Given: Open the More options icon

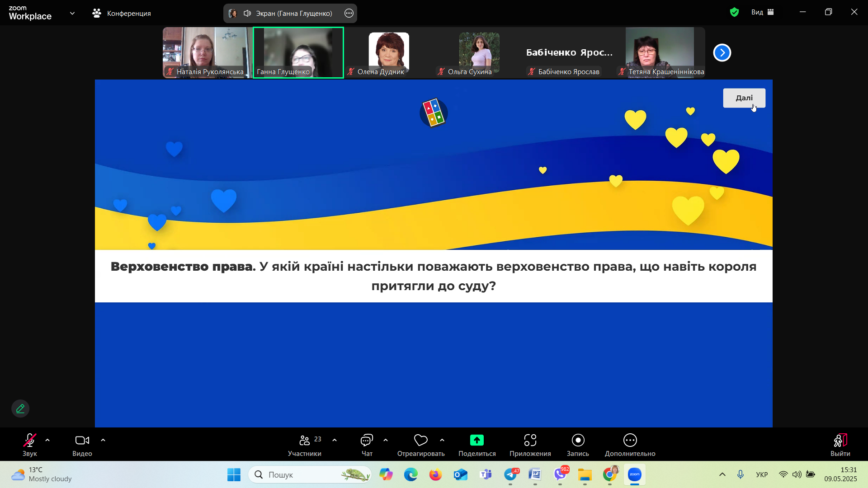Looking at the screenshot, I should [x=630, y=440].
